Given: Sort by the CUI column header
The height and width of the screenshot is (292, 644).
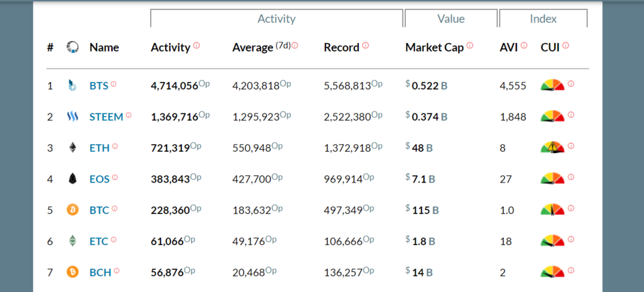Looking at the screenshot, I should 550,48.
